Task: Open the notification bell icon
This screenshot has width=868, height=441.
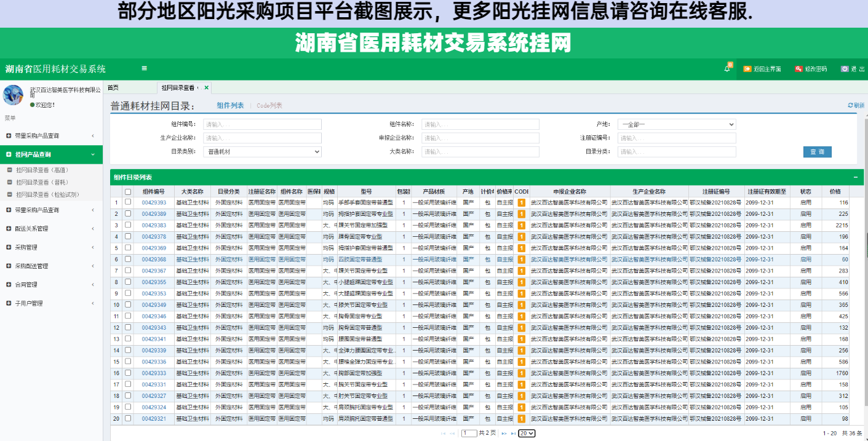Action: pyautogui.click(x=727, y=69)
